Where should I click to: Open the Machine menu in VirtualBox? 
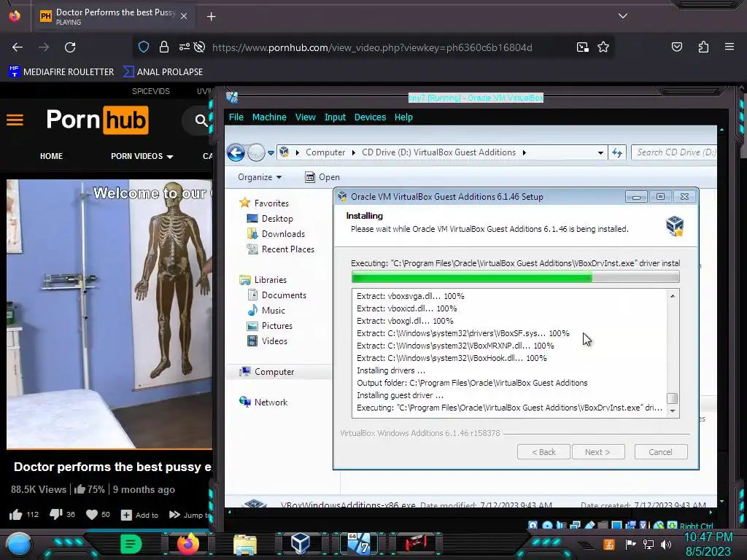[269, 117]
